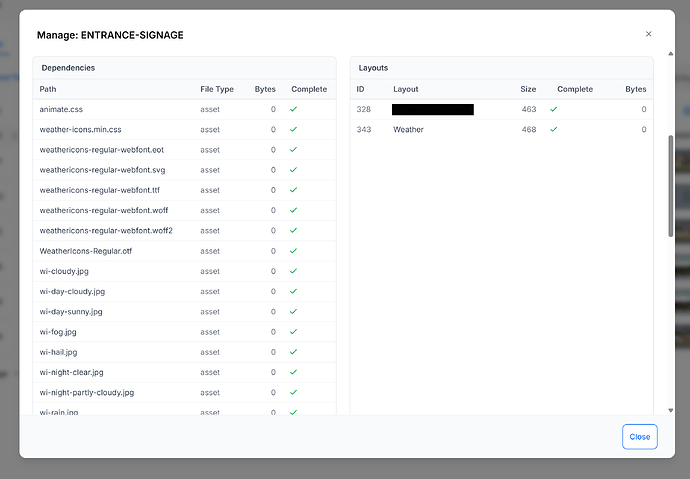Click the scroll down arrow of the dialog scrollbar
The width and height of the screenshot is (690, 479).
coord(671,410)
